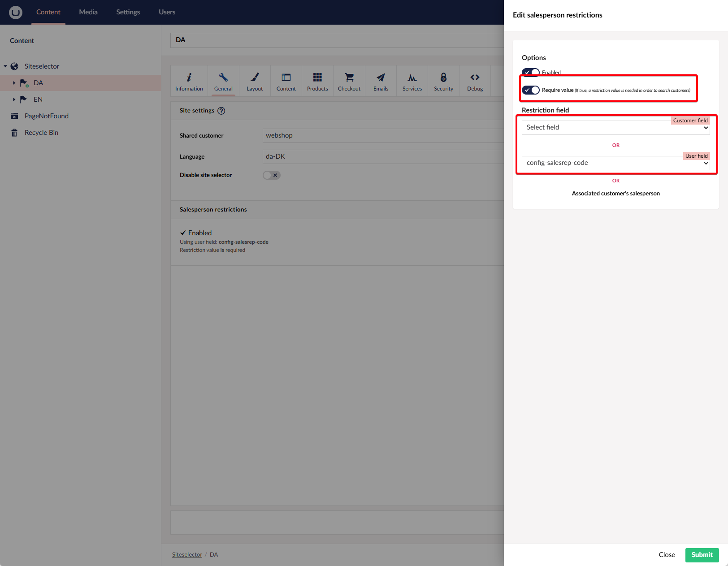Open the Layout brush icon
Image resolution: width=728 pixels, height=566 pixels.
coord(255,78)
